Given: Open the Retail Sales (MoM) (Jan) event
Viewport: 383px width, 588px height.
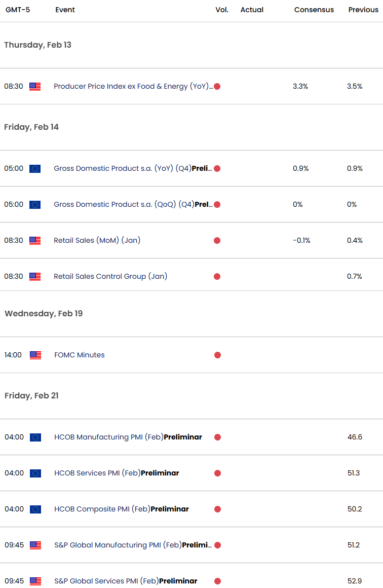Looking at the screenshot, I should [97, 241].
